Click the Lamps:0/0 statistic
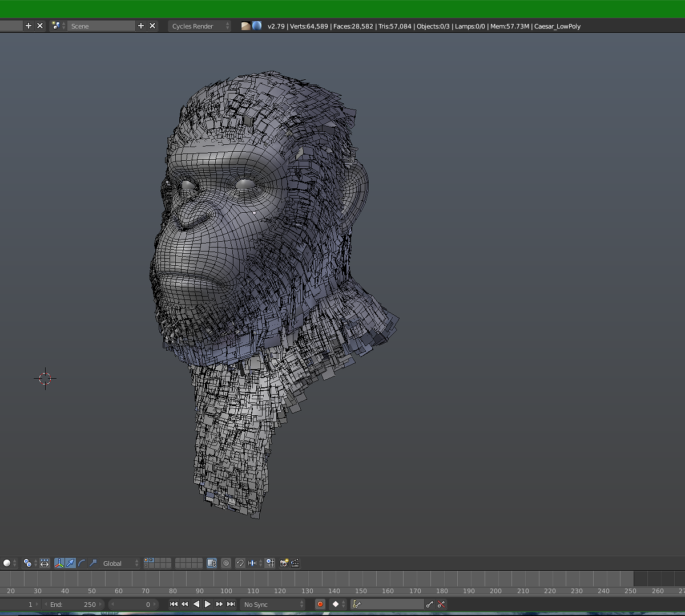 coord(470,26)
